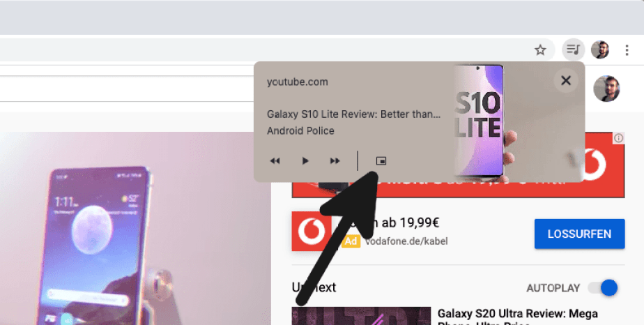Open the Chrome profile avatar in toolbar

599,50
